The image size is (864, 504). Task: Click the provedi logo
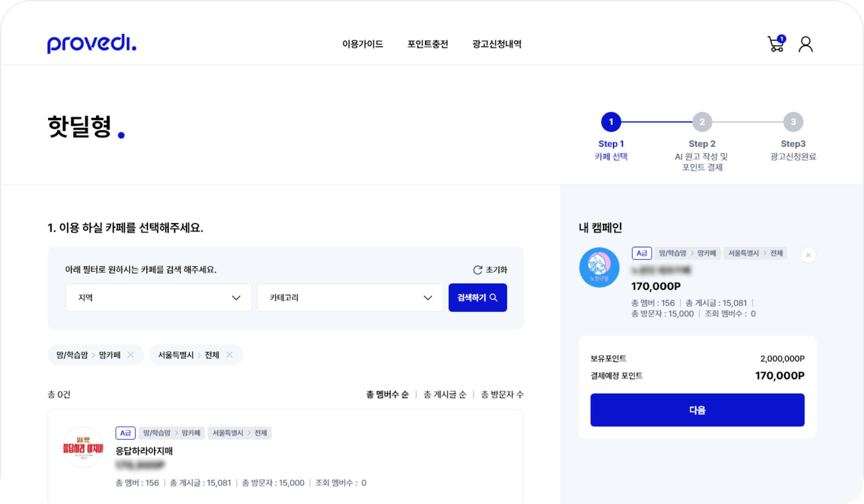[x=92, y=44]
